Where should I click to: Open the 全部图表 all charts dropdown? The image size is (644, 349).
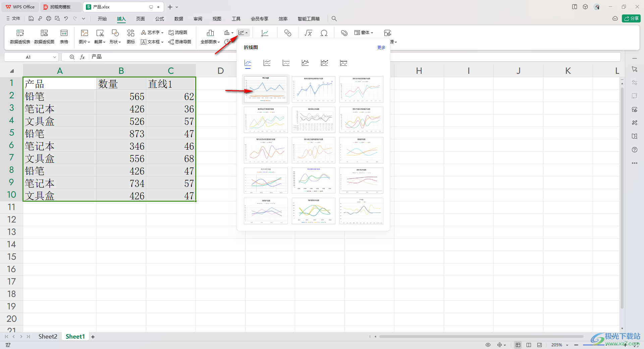(210, 42)
